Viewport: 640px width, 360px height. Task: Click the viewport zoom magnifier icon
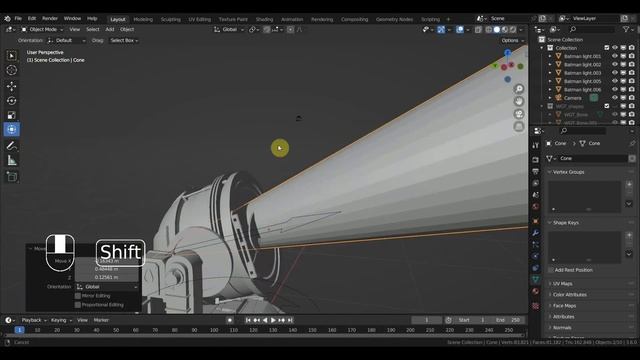pos(519,89)
